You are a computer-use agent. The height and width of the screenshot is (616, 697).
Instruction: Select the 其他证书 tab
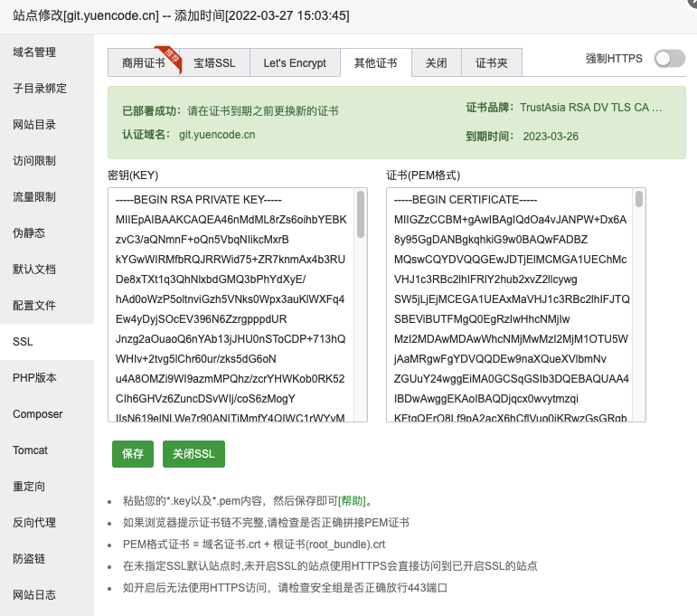pos(375,62)
